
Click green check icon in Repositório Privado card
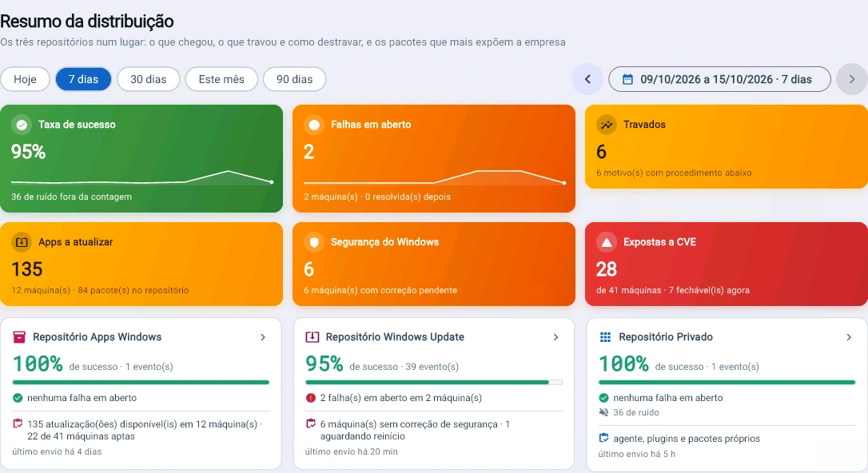coord(603,398)
